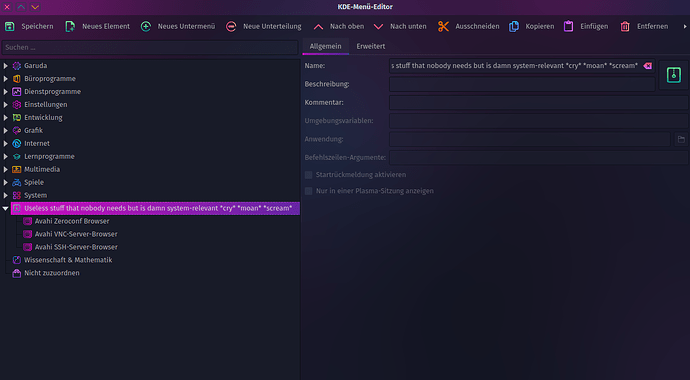Click the Speichern save icon
The height and width of the screenshot is (380, 690).
pos(10,26)
